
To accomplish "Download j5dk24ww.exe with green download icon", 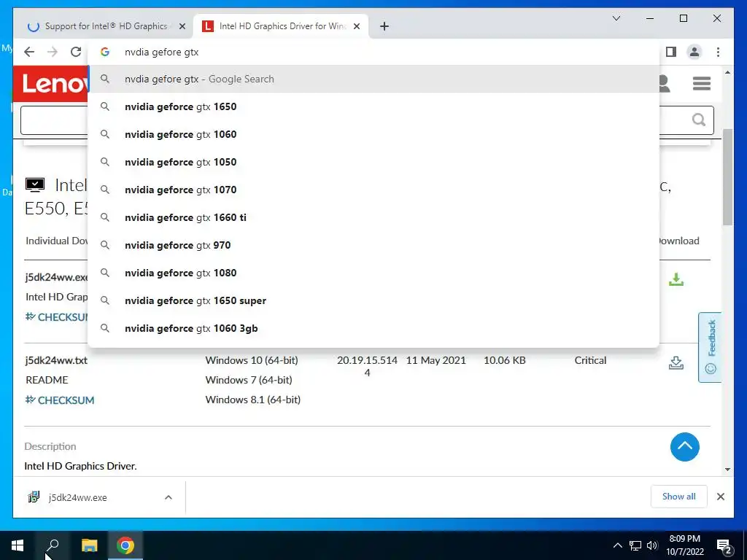I will (x=676, y=279).
